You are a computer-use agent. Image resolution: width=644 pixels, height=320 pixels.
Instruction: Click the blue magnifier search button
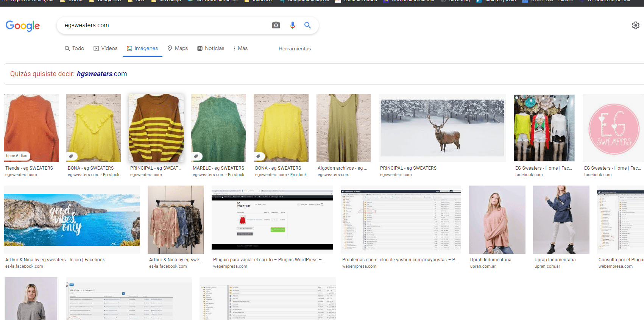(308, 25)
